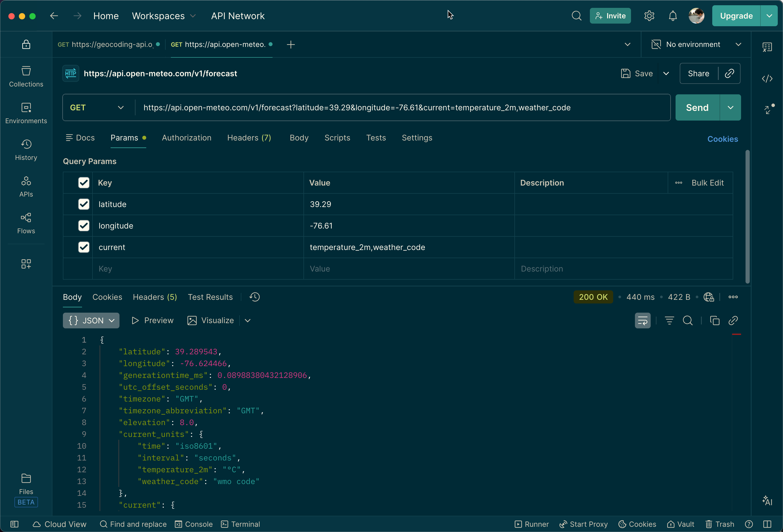Toggle word wrap in response body
The image size is (783, 532).
coord(643,321)
